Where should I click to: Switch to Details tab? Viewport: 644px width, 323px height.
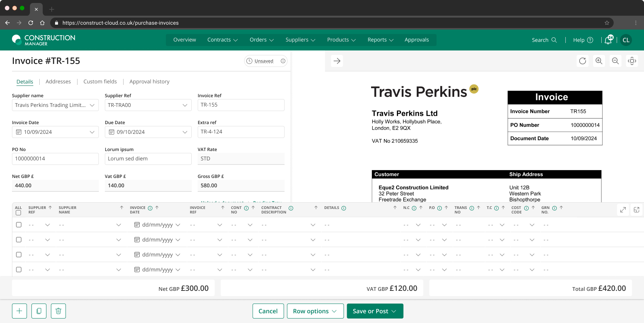point(25,81)
